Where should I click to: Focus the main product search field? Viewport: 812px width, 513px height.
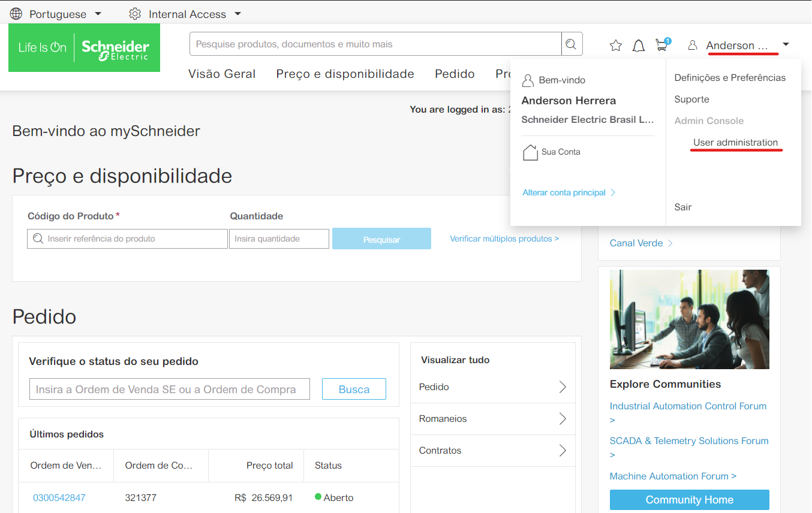tap(375, 44)
